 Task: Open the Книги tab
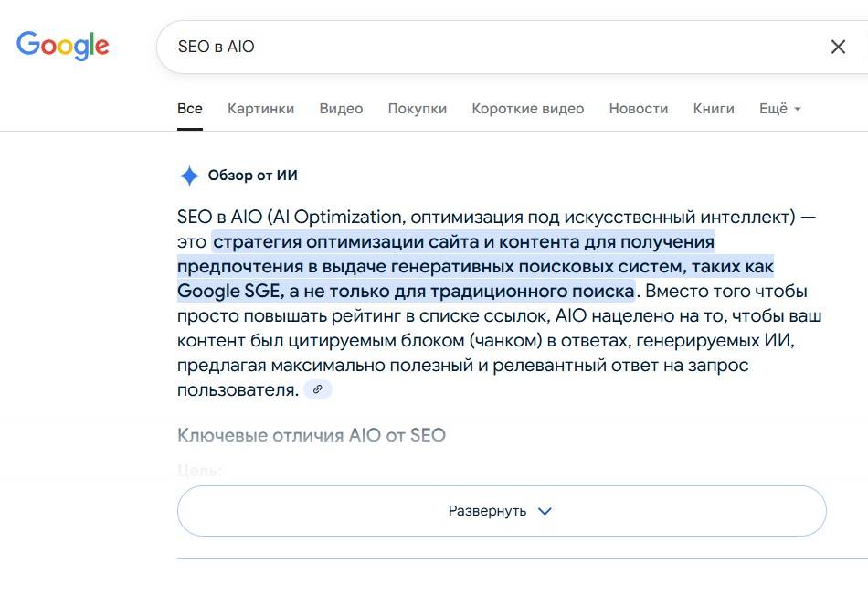pos(714,109)
